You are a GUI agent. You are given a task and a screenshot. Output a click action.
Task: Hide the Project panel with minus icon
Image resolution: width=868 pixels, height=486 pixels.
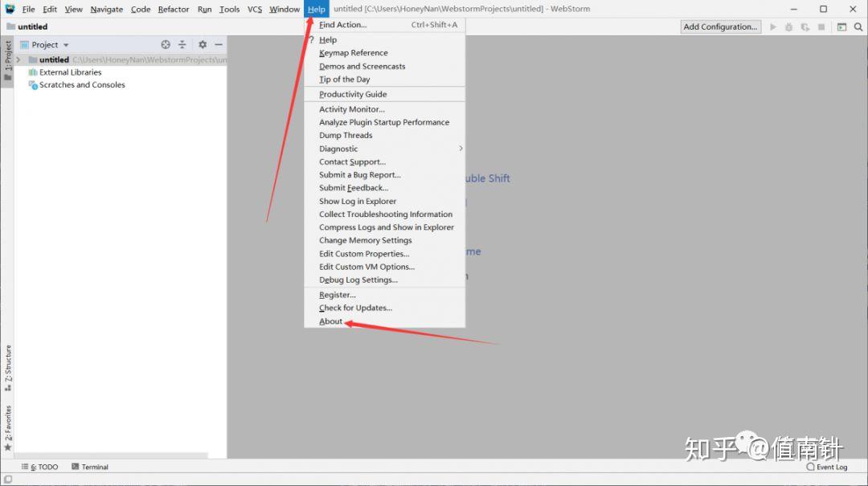pyautogui.click(x=219, y=45)
